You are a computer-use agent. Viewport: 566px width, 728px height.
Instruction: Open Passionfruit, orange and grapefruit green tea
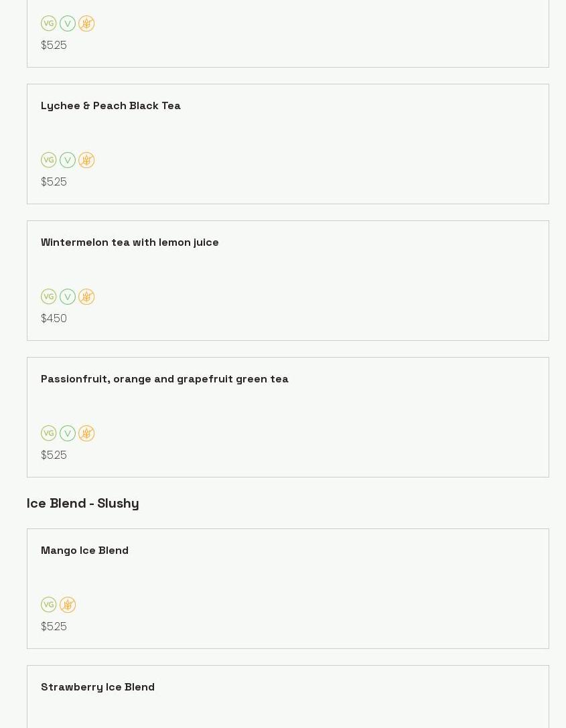pos(165,379)
